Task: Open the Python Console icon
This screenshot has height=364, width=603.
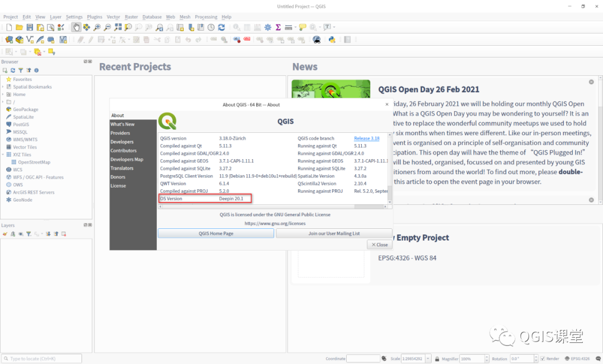Action: pos(332,40)
